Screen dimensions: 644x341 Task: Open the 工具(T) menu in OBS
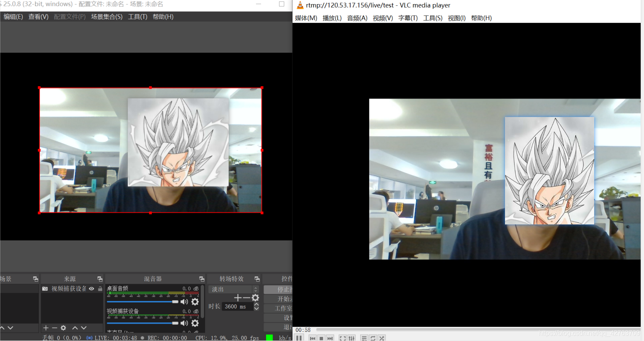point(137,17)
